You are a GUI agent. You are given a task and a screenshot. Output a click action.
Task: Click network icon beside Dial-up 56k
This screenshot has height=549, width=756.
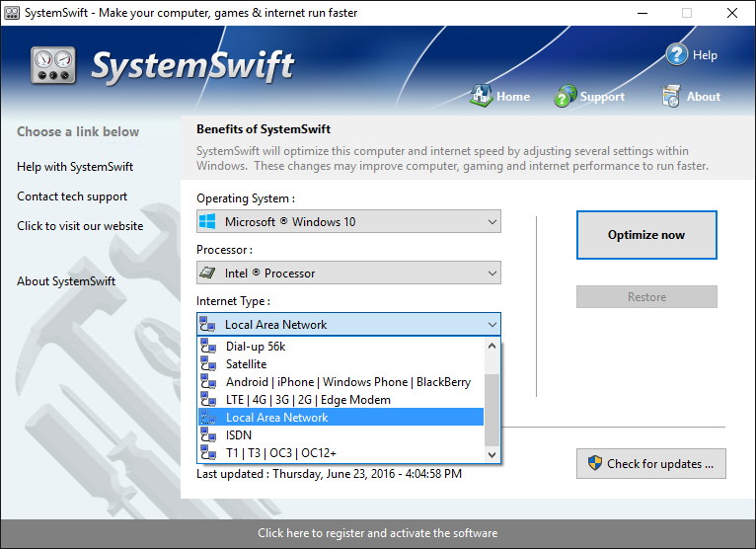(208, 346)
